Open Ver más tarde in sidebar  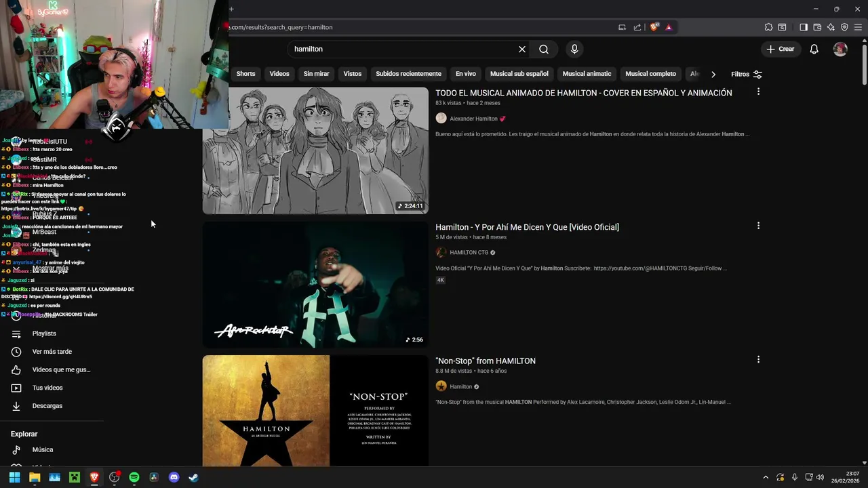[x=52, y=352]
